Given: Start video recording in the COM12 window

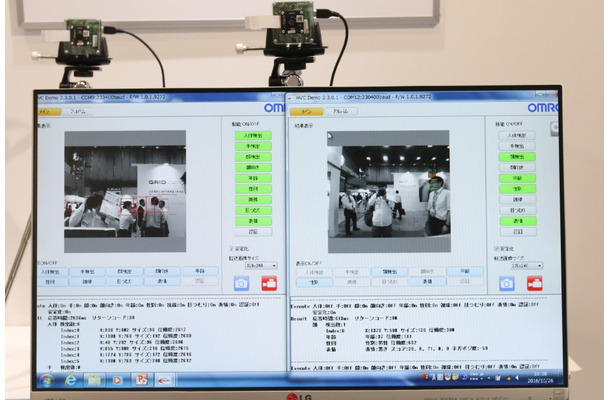Looking at the screenshot, I should coord(535,284).
